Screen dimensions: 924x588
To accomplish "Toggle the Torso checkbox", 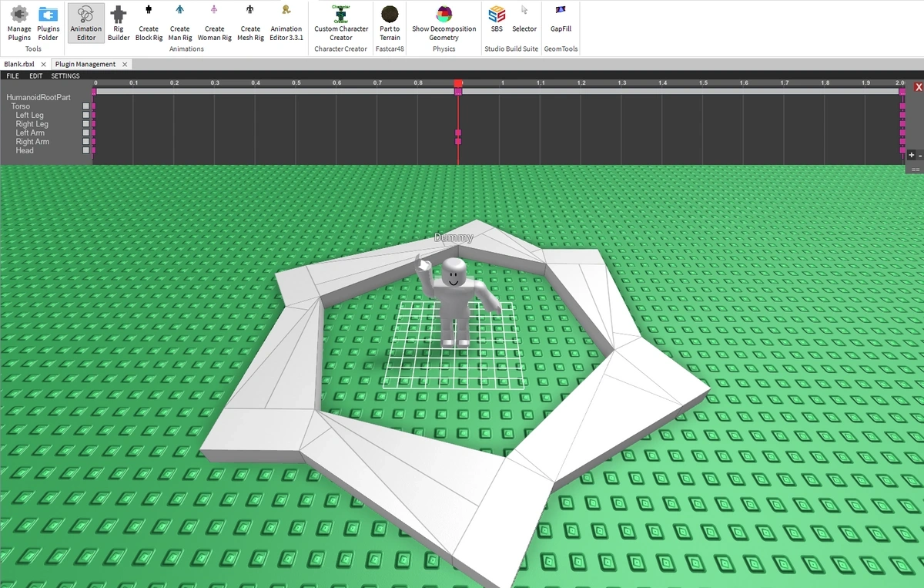I will [86, 107].
